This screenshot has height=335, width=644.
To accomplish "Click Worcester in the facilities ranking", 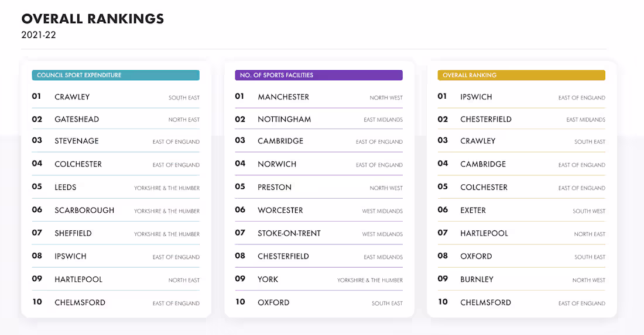I will tap(280, 210).
